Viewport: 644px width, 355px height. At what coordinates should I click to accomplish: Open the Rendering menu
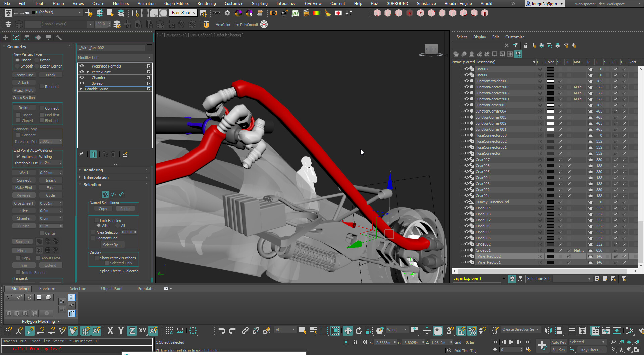click(207, 4)
